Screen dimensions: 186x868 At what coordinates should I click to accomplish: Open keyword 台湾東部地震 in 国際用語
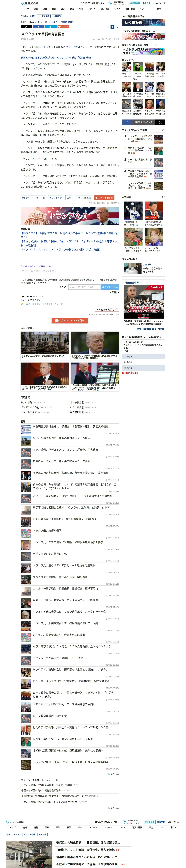coord(77,412)
